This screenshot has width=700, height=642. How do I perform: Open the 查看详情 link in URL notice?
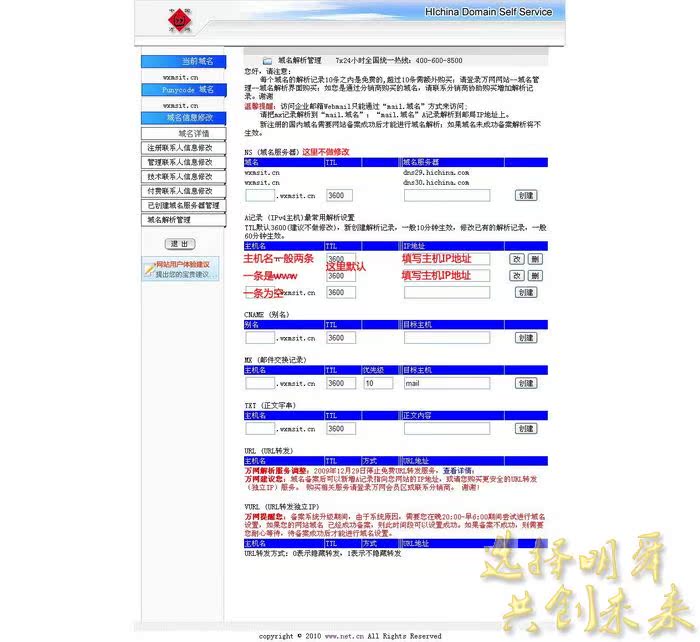[458, 471]
